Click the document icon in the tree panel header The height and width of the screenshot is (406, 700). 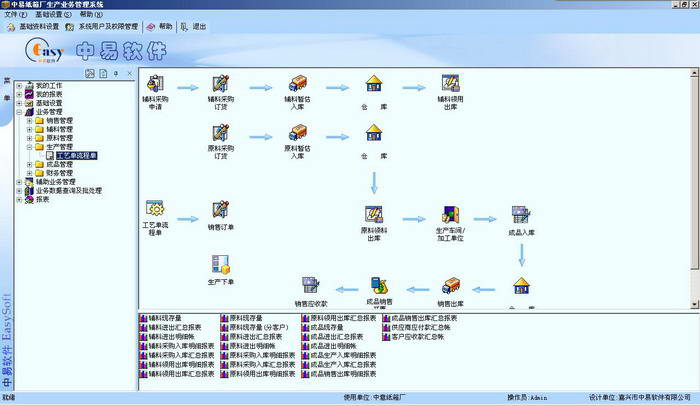point(103,74)
